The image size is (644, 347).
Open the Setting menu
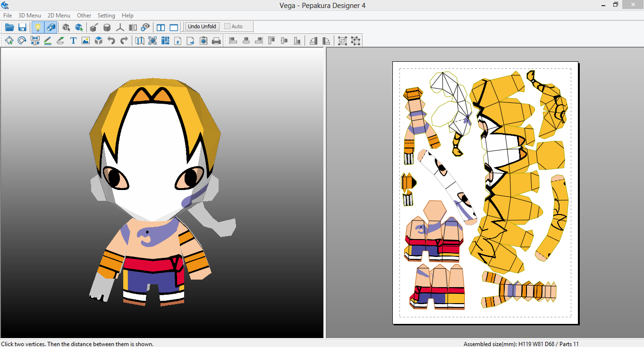point(107,16)
